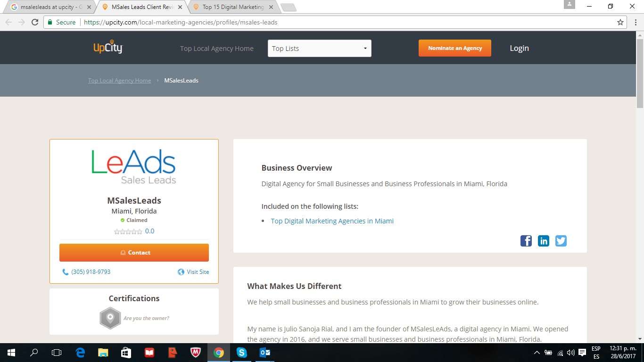Click breadcrumb Top Local Agency Home

click(x=119, y=81)
